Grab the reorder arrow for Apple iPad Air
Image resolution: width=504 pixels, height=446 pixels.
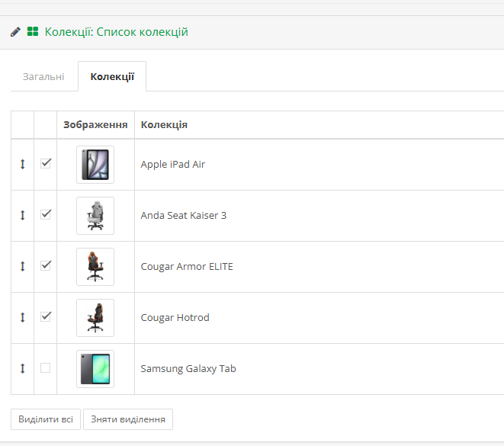click(x=23, y=164)
